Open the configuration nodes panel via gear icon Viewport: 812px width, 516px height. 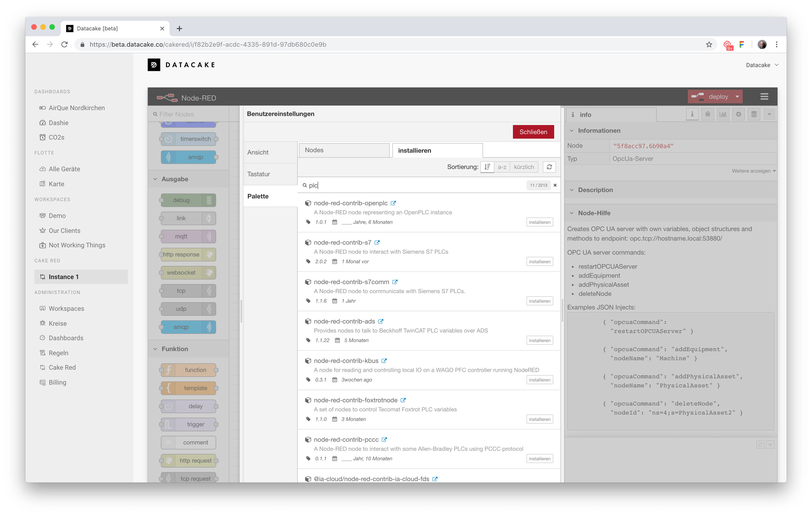(x=739, y=114)
